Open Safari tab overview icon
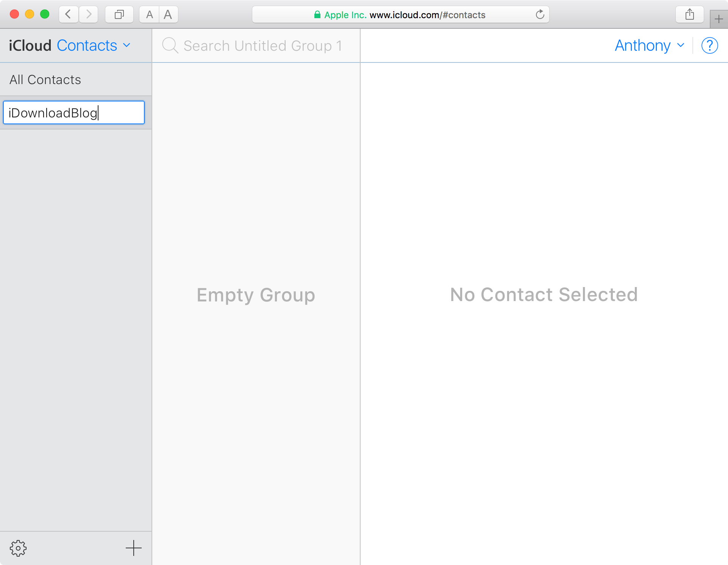 (119, 14)
